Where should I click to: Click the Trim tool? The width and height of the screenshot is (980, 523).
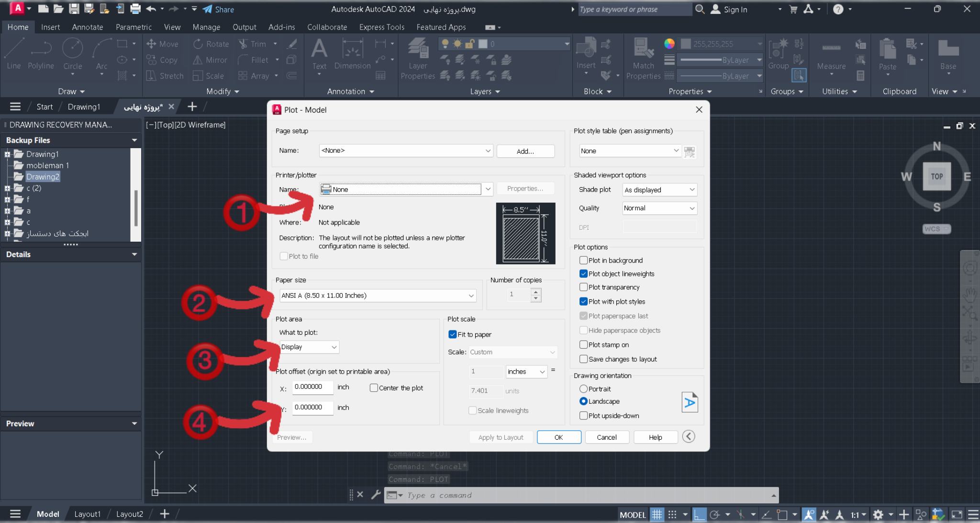click(253, 44)
